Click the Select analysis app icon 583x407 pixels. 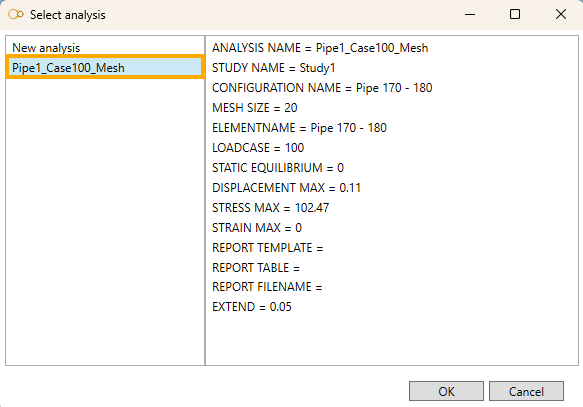point(16,14)
